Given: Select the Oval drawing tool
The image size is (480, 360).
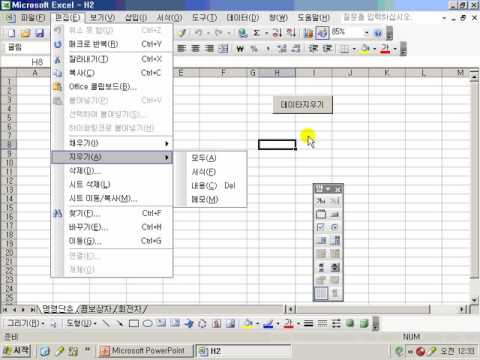Looking at the screenshot, I should point(147,323).
